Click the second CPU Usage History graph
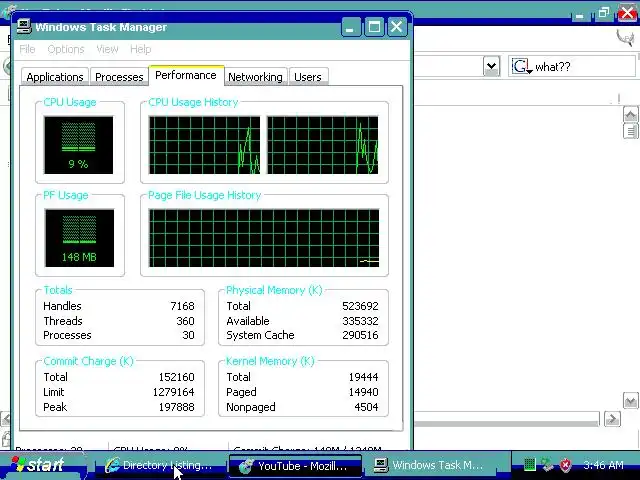Viewport: 640px width, 480px height. 322,145
